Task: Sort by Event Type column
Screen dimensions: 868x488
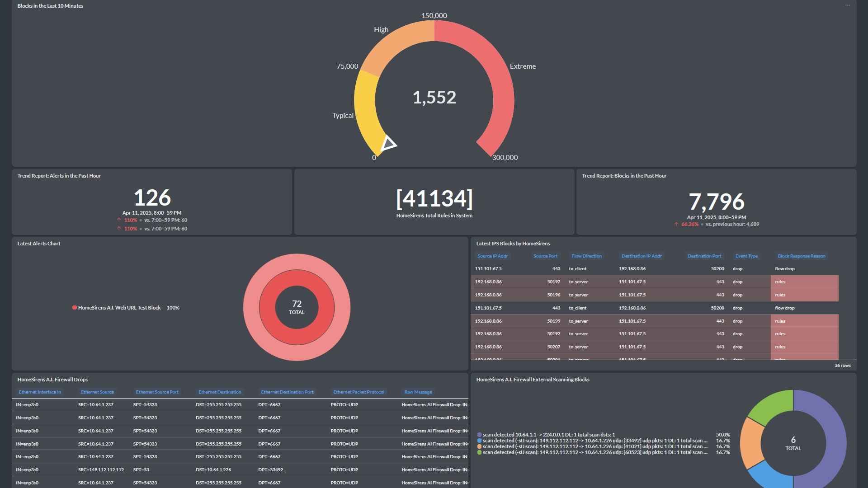Action: click(x=746, y=256)
